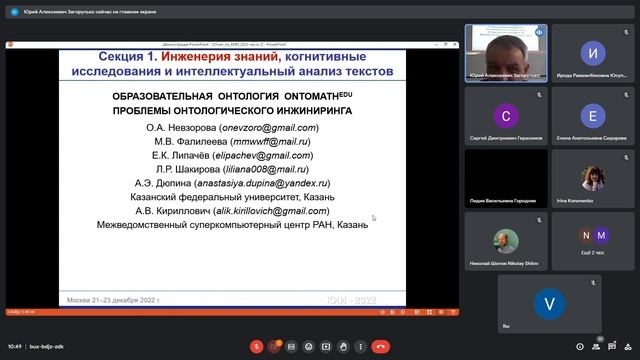Select Елена Анатольевна Сидорова tile
This screenshot has height=360, width=640.
point(593,116)
